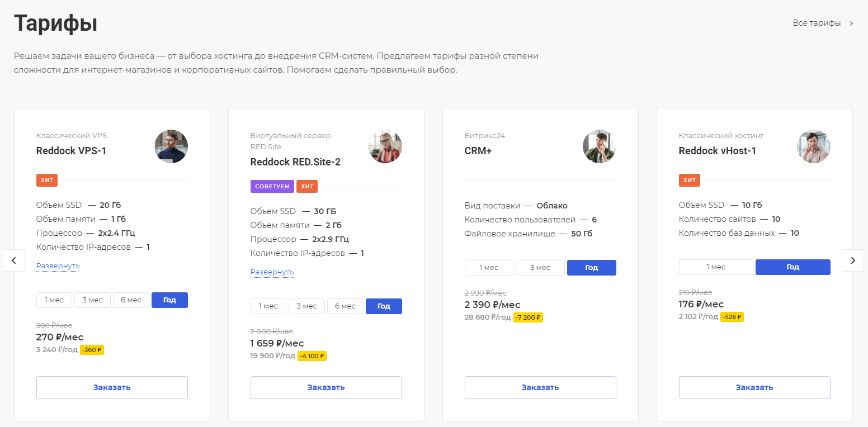Open the CRM+ plan title

[x=478, y=151]
